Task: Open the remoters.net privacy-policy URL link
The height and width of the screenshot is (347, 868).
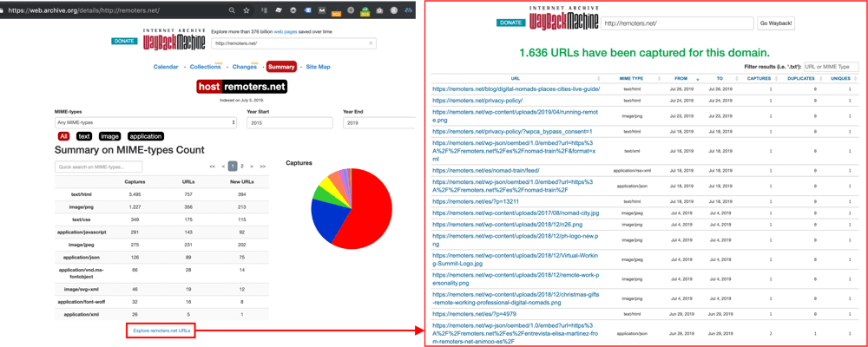Action: (x=477, y=100)
